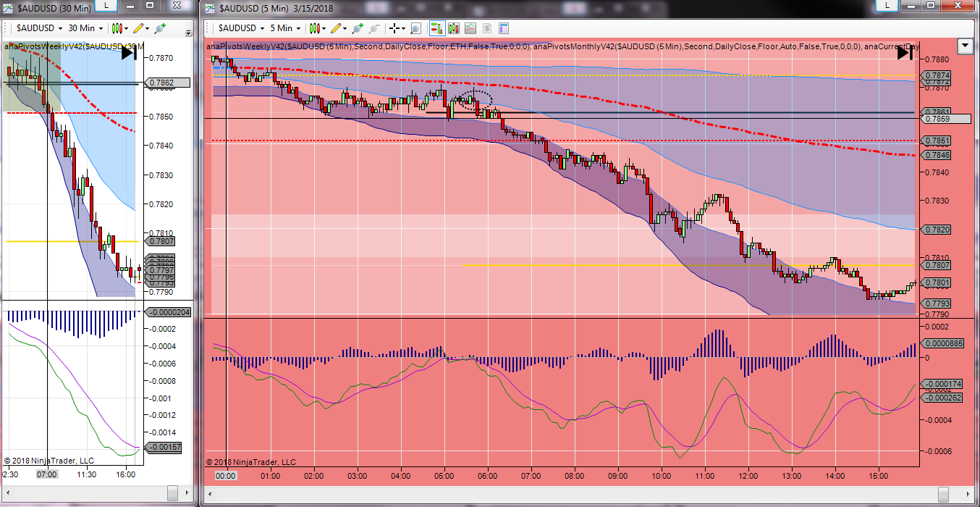Expand chart style arrow in 30 Min toolbar
The image size is (980, 507).
tap(124, 29)
